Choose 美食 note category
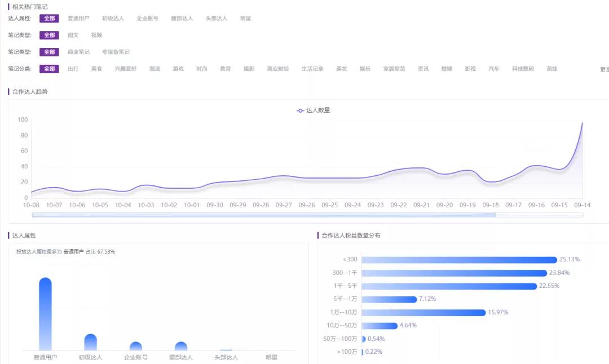This screenshot has height=364, width=609. 97,69
